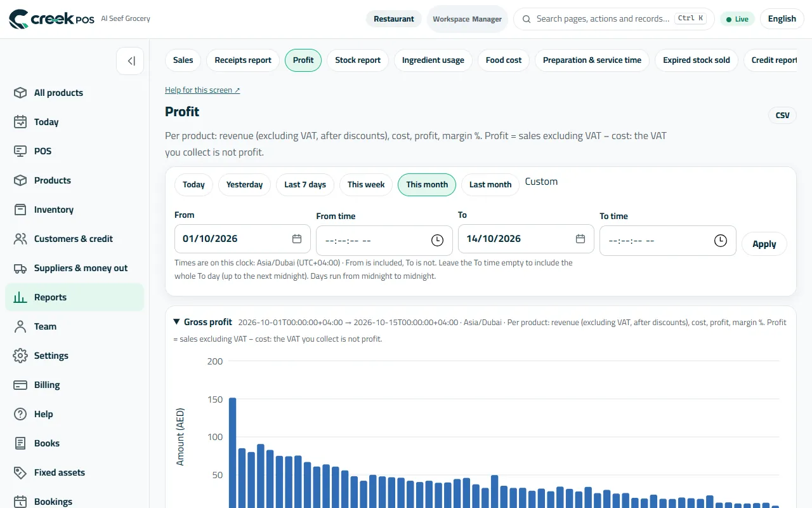This screenshot has width=812, height=508.
Task: Click the Products box icon
Action: [20, 180]
